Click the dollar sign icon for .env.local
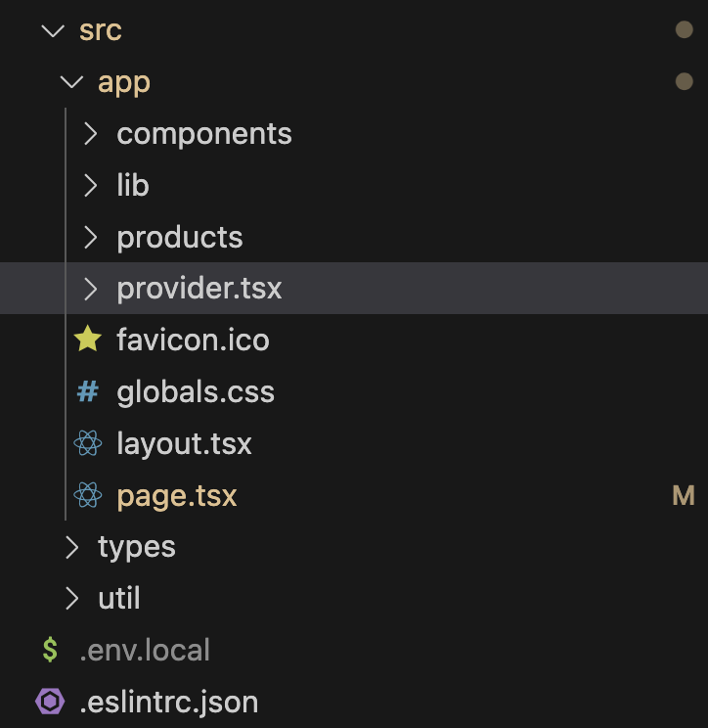708x728 pixels. coord(50,650)
